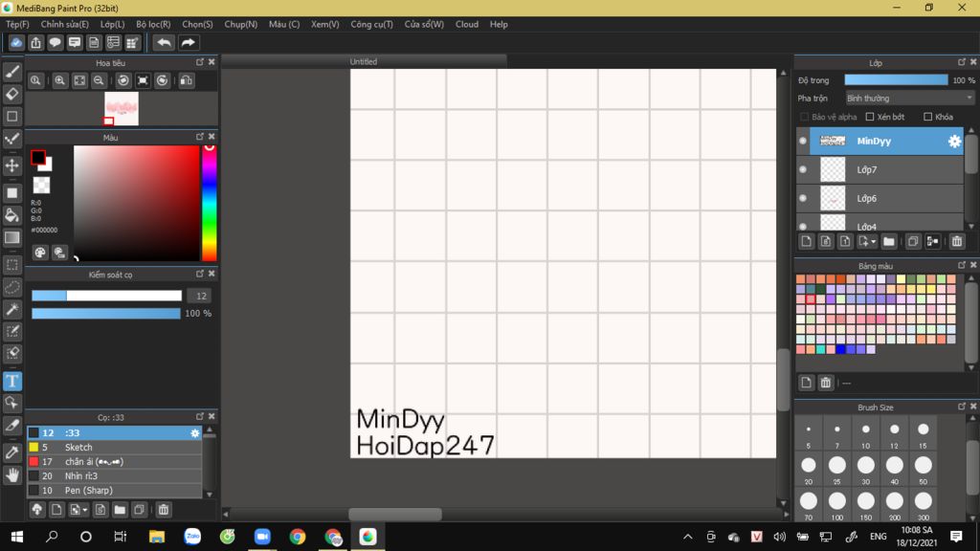This screenshot has height=551, width=980.
Task: Open the Cửa sổ(W) menu
Action: (x=424, y=24)
